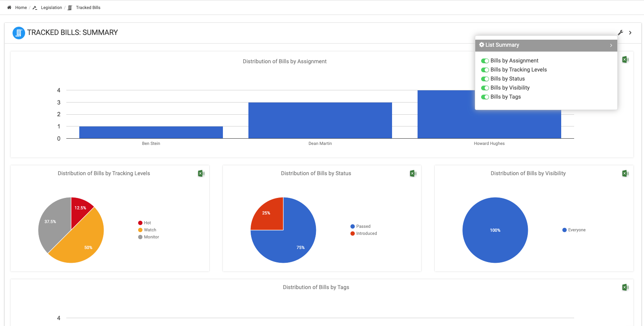Click the Monitor legend gray dot
The height and width of the screenshot is (326, 644).
140,237
